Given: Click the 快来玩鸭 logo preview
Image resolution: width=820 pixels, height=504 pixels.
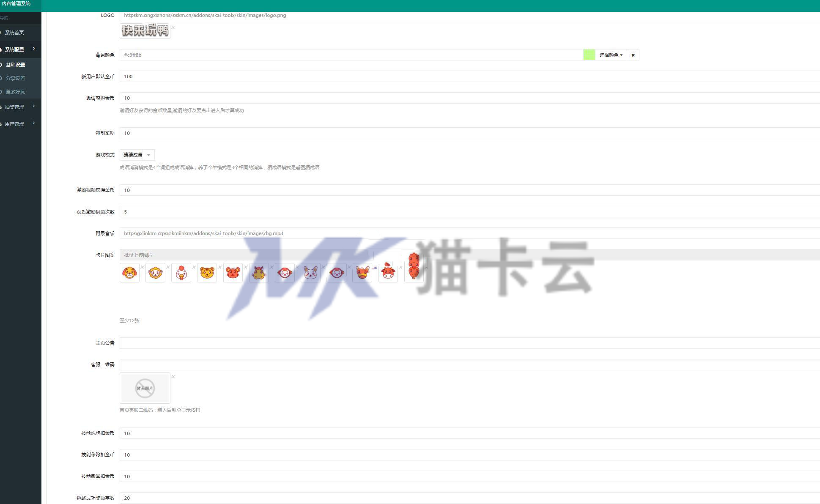Looking at the screenshot, I should [x=145, y=30].
